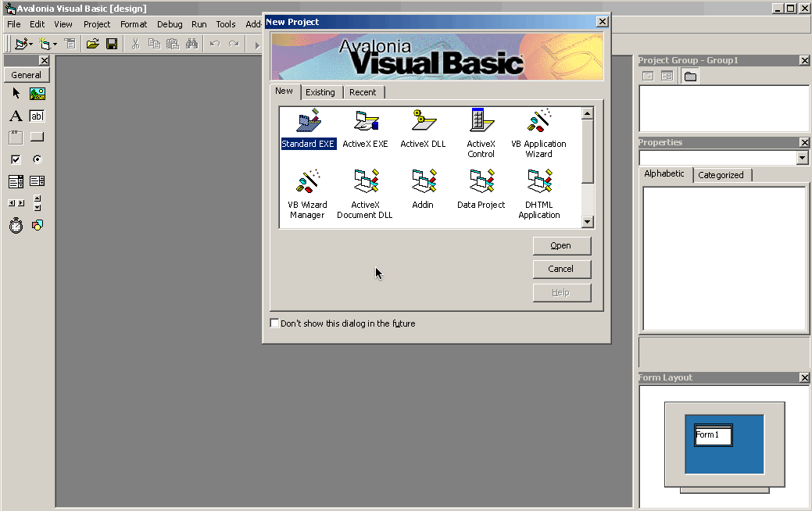
Task: Select the Timer control tool
Action: [14, 225]
